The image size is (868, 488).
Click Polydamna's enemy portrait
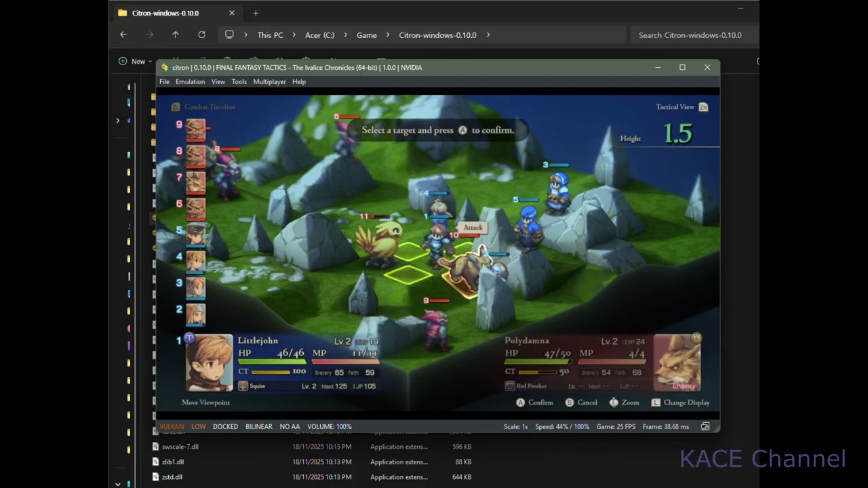(x=677, y=363)
